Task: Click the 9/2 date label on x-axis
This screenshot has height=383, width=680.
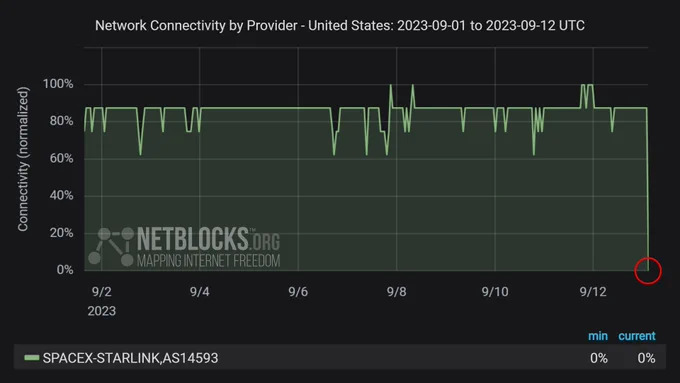Action: pyautogui.click(x=101, y=291)
